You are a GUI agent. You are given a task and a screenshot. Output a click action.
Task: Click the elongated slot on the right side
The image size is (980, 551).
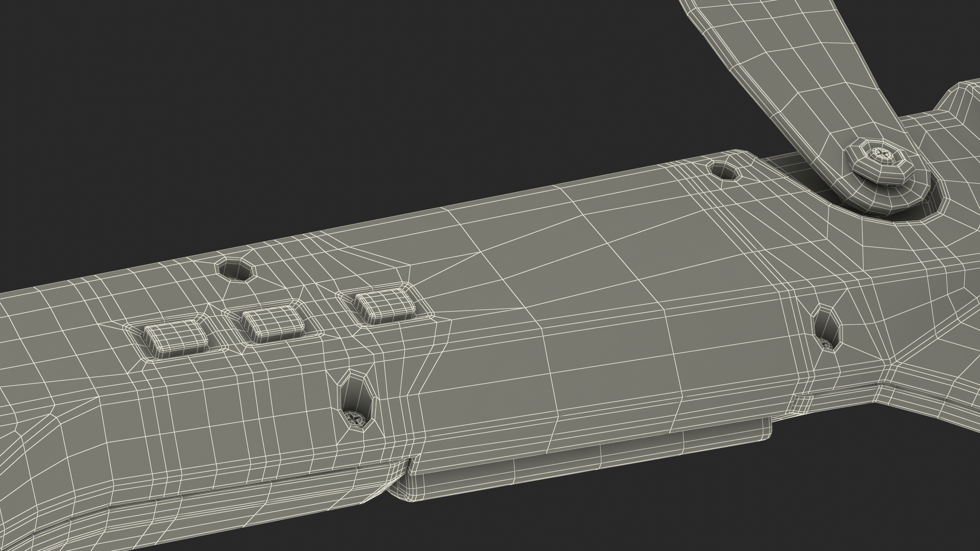point(826,327)
